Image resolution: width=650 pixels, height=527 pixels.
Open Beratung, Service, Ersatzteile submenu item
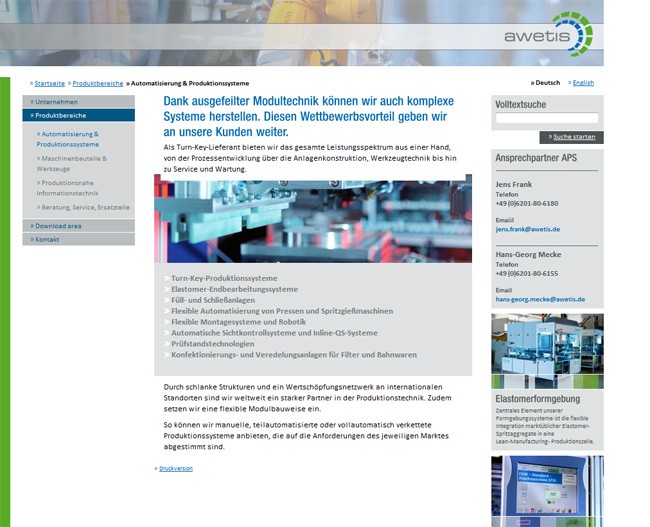coord(85,207)
